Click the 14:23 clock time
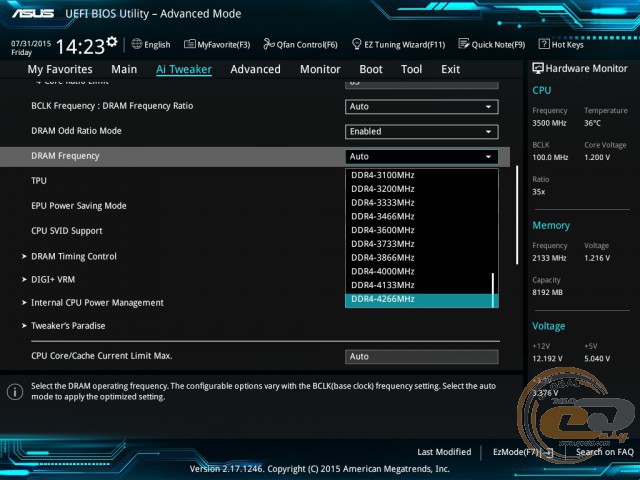This screenshot has width=640, height=480. (80, 46)
